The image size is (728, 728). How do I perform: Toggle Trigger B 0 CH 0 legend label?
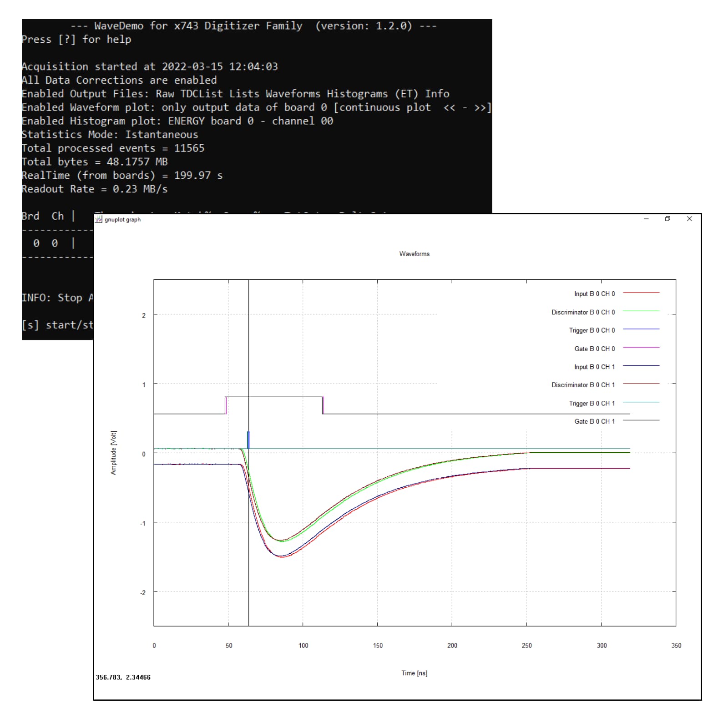pos(591,330)
